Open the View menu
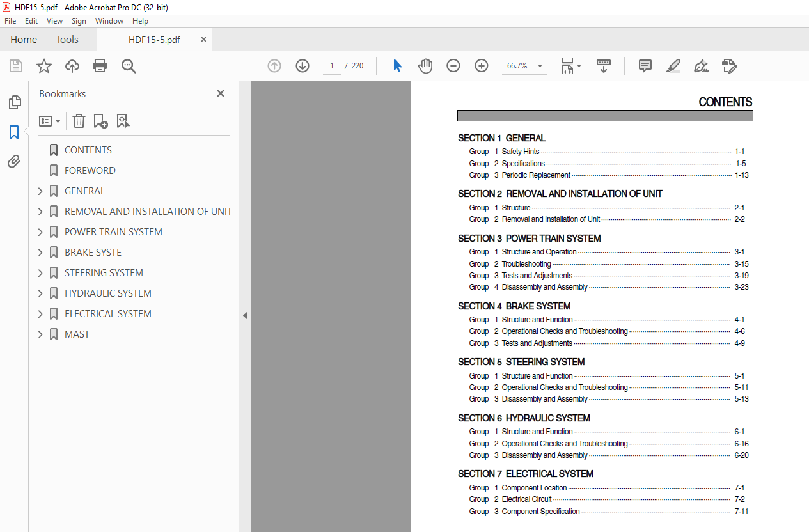 click(x=55, y=21)
